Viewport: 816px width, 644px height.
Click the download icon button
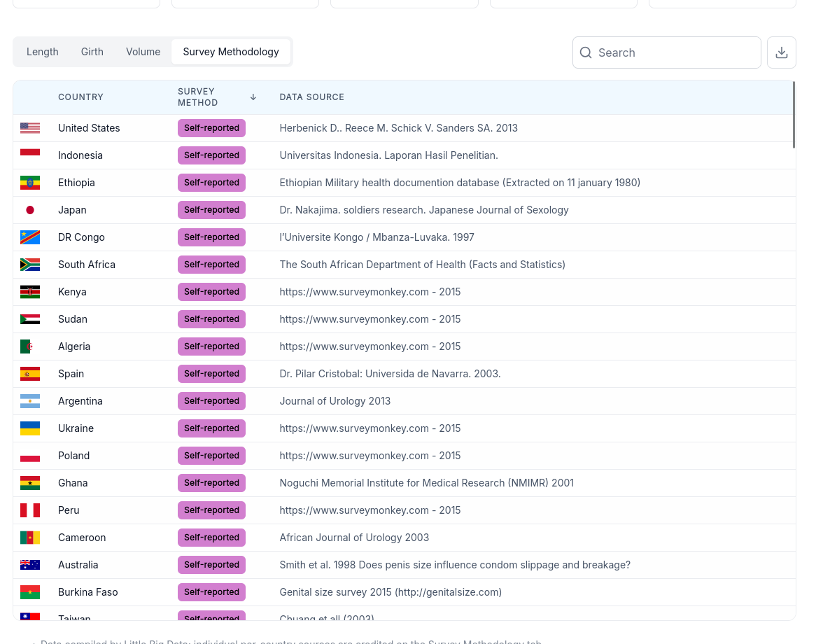point(781,52)
